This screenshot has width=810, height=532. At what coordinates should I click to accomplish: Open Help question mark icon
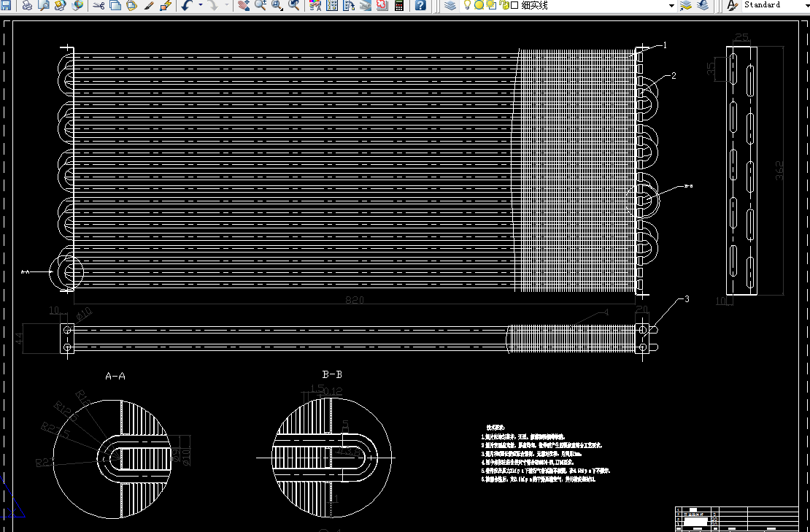click(420, 5)
